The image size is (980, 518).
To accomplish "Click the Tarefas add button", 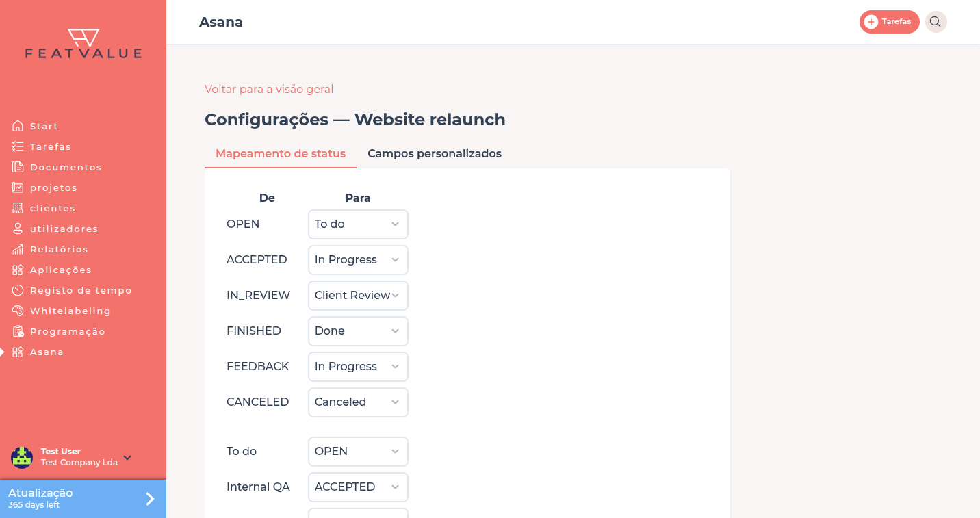I will tap(889, 22).
